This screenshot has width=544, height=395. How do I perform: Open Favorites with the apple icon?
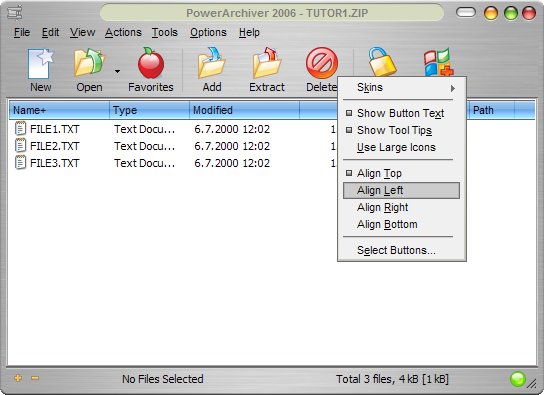point(151,63)
